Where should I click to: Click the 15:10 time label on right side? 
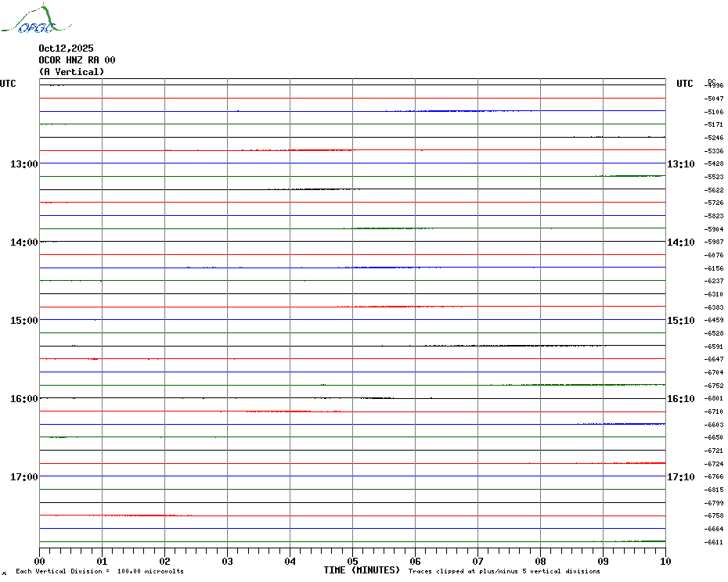tap(680, 320)
